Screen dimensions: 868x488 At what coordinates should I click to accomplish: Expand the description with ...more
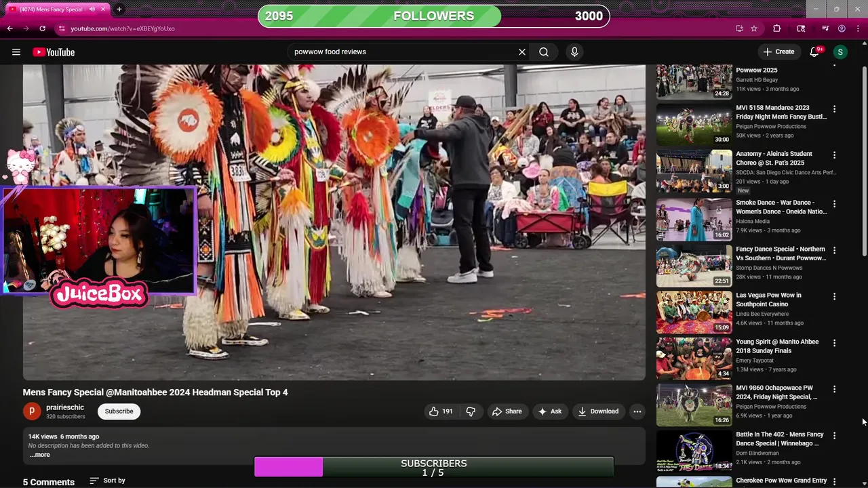pyautogui.click(x=39, y=455)
